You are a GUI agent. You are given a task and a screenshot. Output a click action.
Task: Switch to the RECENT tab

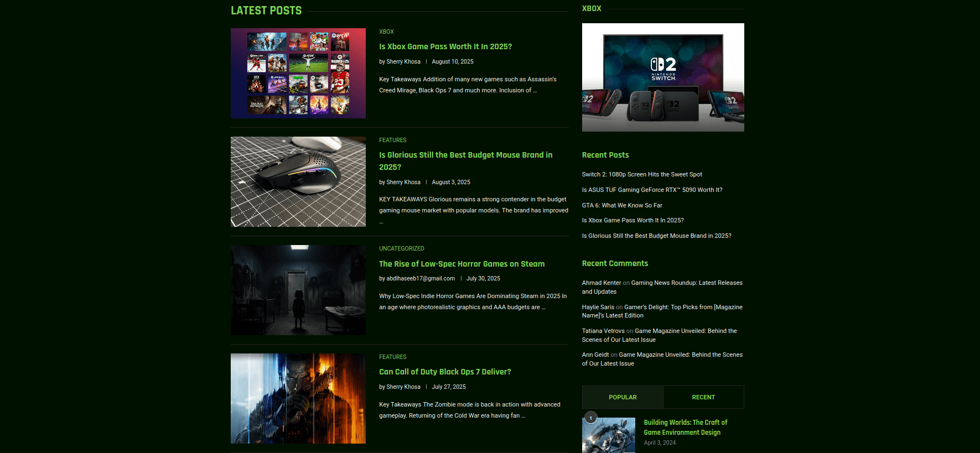click(703, 397)
